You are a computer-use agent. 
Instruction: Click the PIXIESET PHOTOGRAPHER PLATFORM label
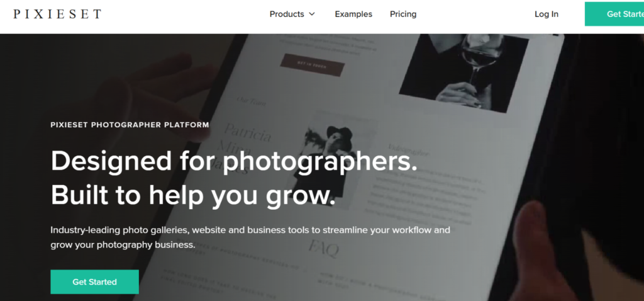(x=130, y=125)
